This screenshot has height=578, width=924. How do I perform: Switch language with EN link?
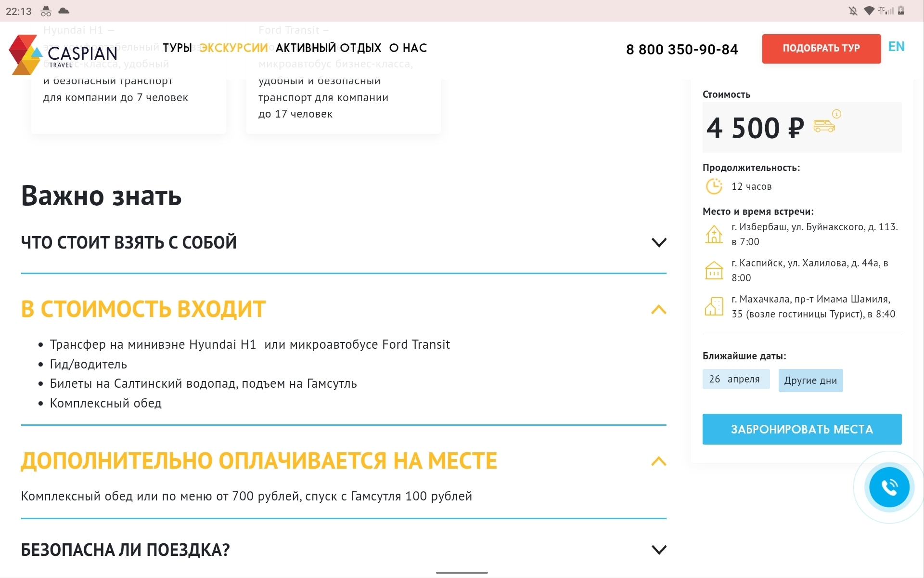pyautogui.click(x=896, y=47)
